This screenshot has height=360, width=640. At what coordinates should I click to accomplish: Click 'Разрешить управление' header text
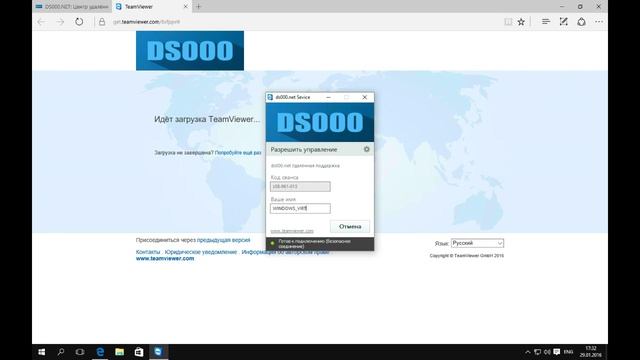[x=304, y=150]
